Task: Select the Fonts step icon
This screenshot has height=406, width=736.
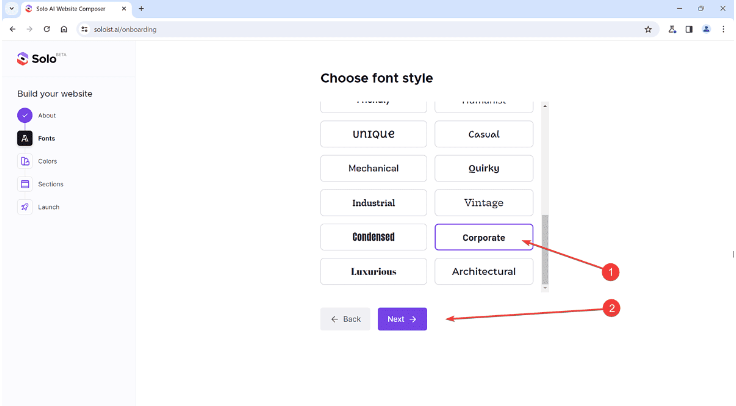Action: pos(25,138)
